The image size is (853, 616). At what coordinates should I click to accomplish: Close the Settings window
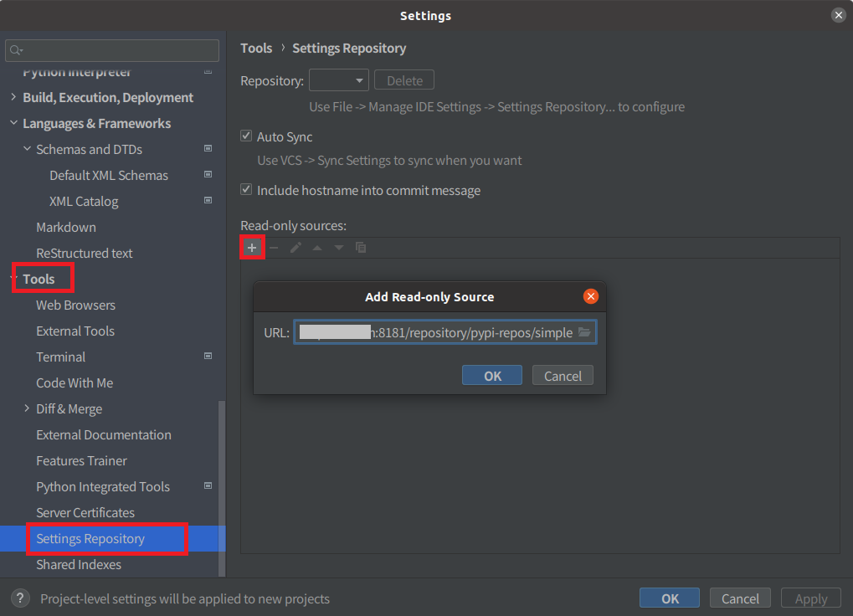pyautogui.click(x=838, y=15)
